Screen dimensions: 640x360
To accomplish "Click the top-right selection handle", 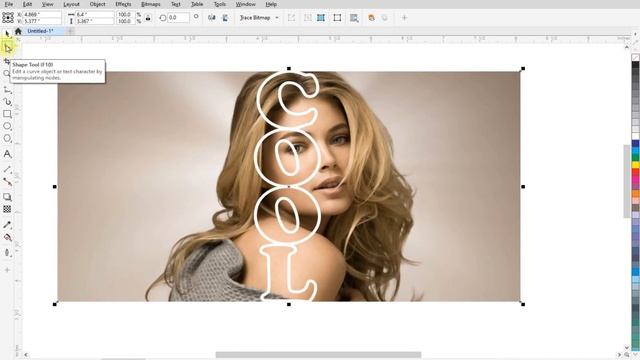I will tap(523, 69).
